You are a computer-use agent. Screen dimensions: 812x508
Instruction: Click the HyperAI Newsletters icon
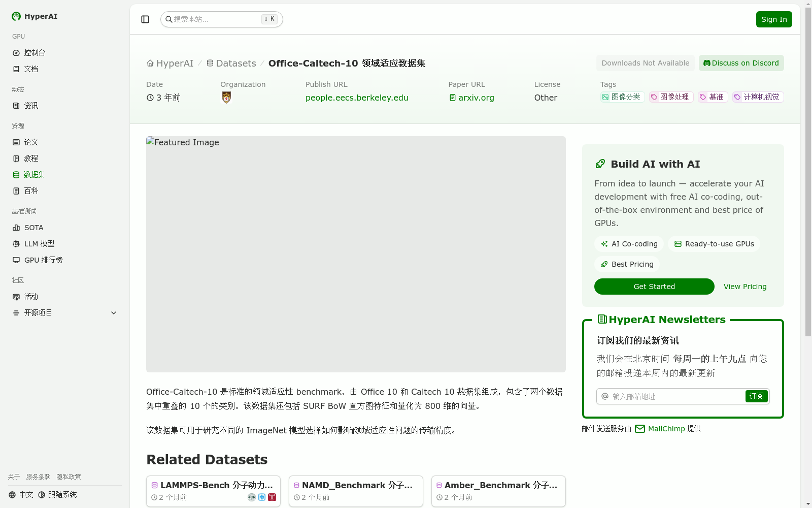[x=602, y=320]
